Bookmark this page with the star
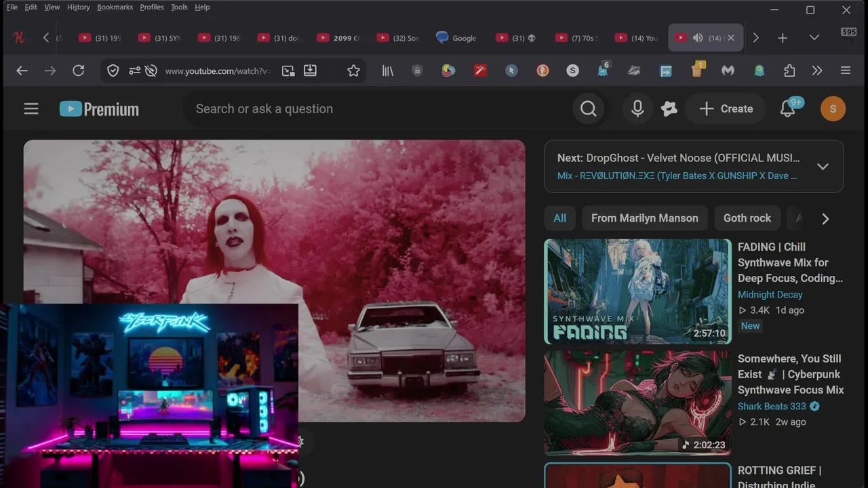The image size is (868, 488). pos(353,70)
